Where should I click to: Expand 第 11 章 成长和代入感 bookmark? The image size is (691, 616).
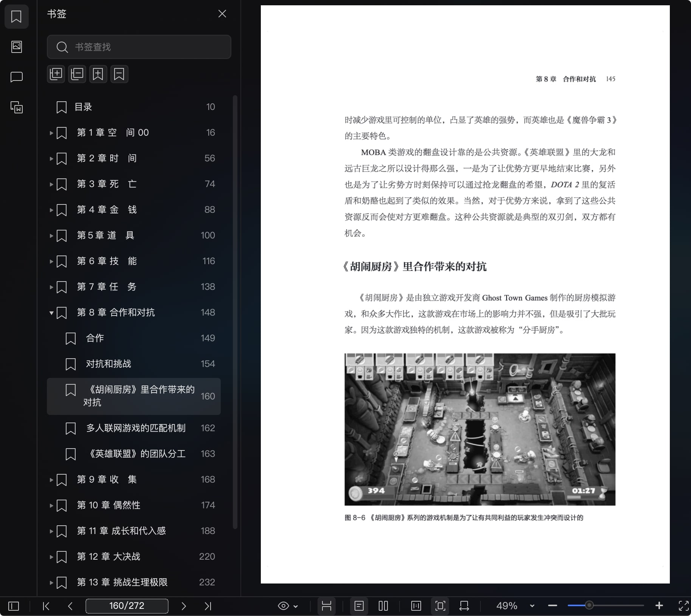51,531
